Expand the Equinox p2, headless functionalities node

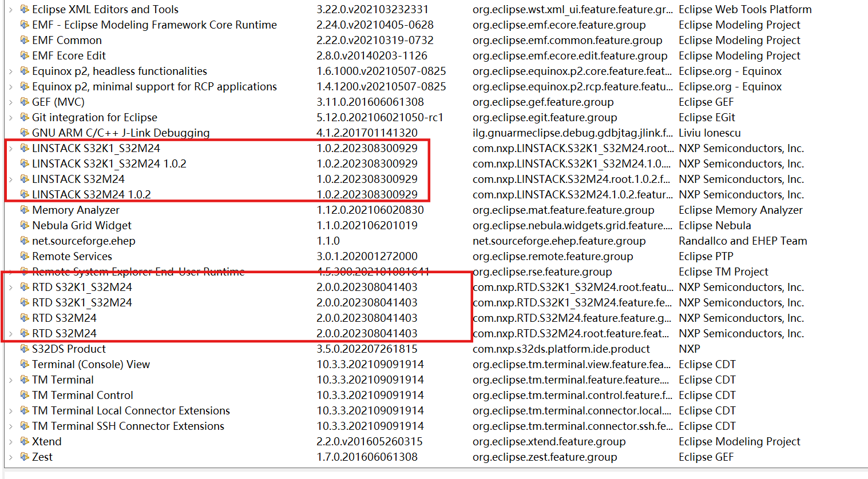coord(11,71)
